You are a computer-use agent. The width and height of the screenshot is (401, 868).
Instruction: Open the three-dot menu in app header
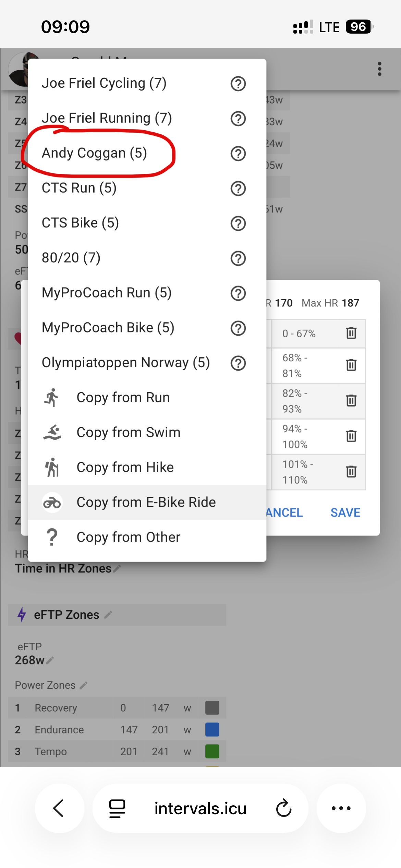click(x=379, y=69)
